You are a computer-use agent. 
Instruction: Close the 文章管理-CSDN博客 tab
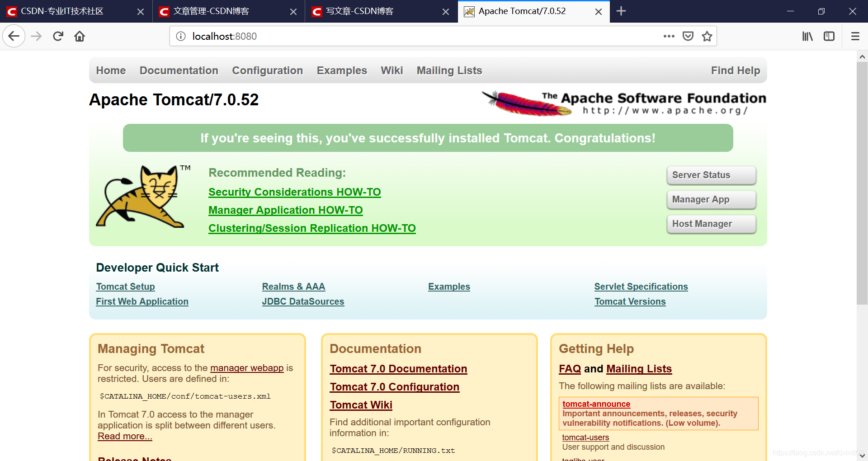coord(293,12)
